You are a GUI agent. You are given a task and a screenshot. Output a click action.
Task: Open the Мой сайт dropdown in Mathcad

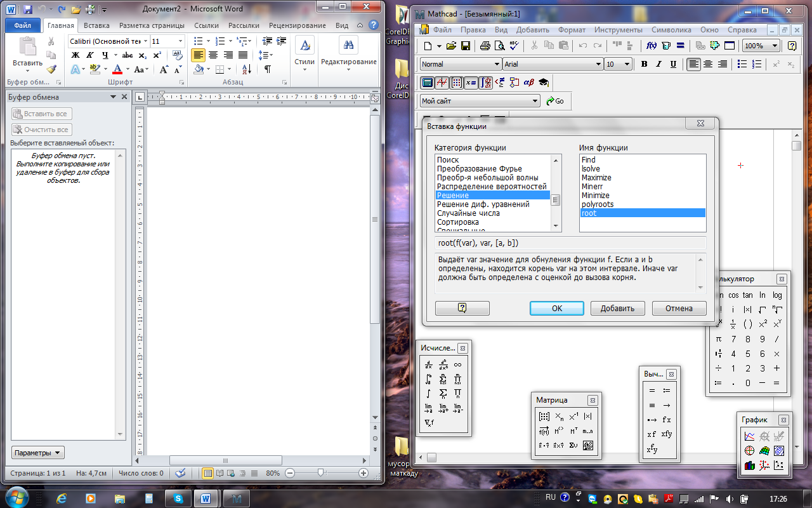click(x=535, y=101)
